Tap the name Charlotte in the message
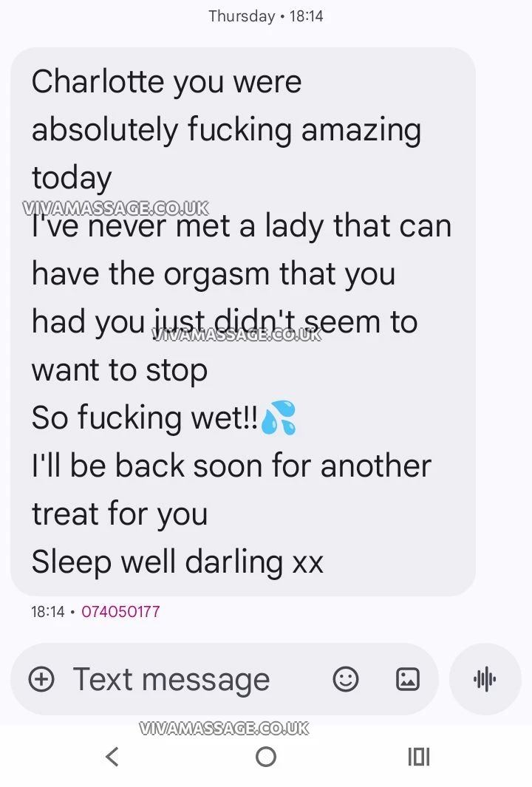This screenshot has height=787, width=532. (98, 81)
